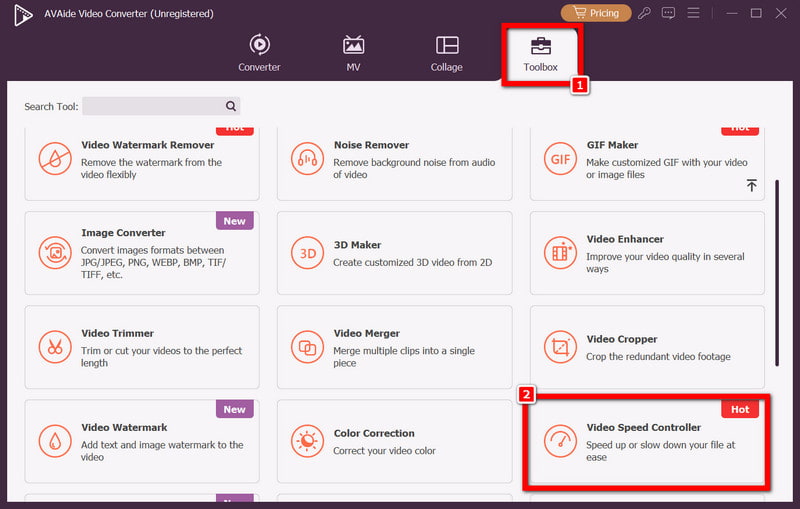Click the 3D Maker icon

coord(306,253)
